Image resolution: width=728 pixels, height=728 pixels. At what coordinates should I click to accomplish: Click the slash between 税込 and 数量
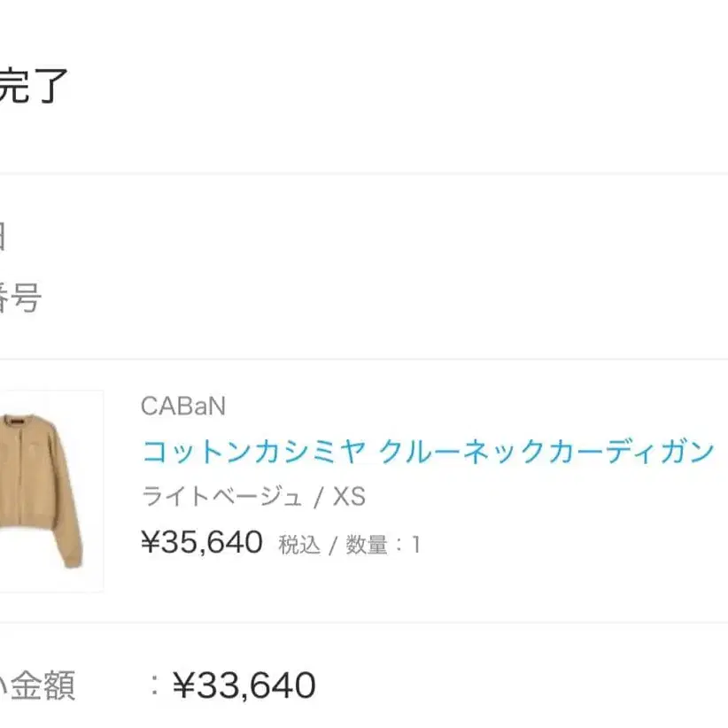click(334, 546)
